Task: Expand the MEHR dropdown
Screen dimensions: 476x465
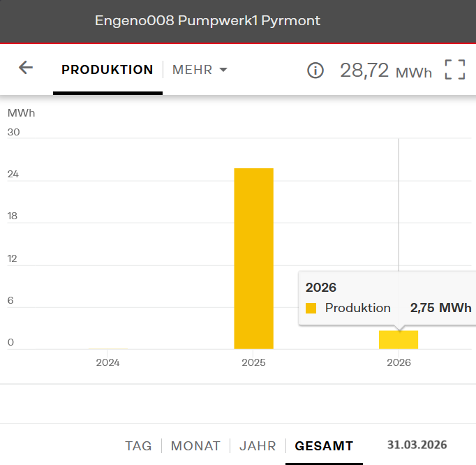Action: point(200,70)
